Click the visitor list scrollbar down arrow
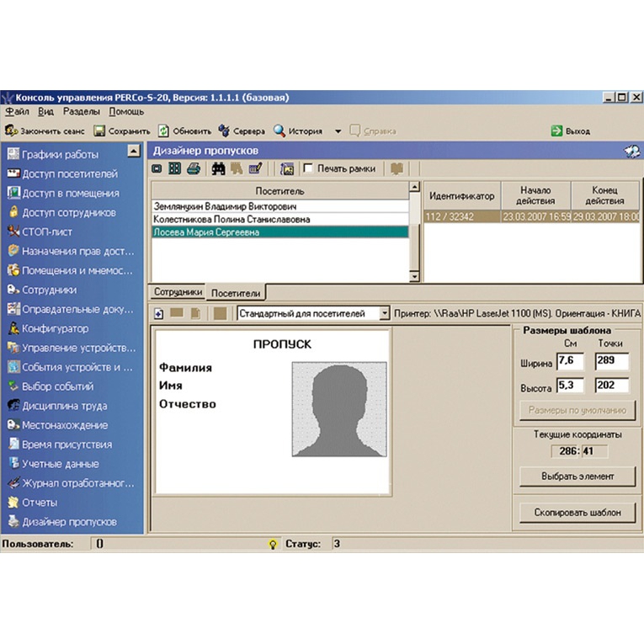Viewport: 644px width, 644px height. [x=414, y=277]
